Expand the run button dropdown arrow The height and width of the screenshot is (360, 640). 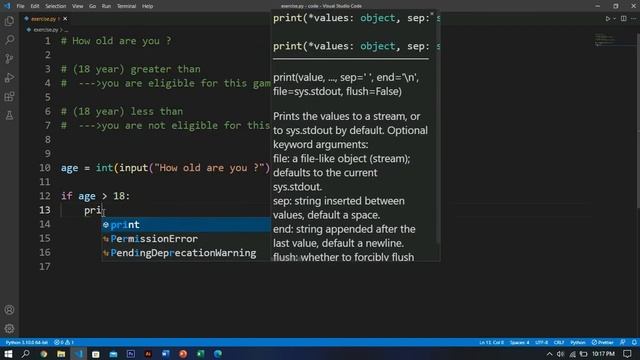614,19
